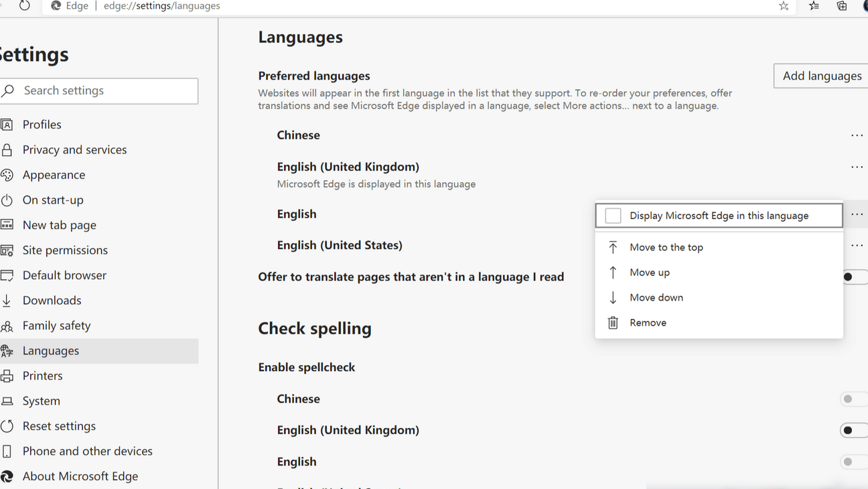868x489 pixels.
Task: Click the Add languages button
Action: click(821, 76)
